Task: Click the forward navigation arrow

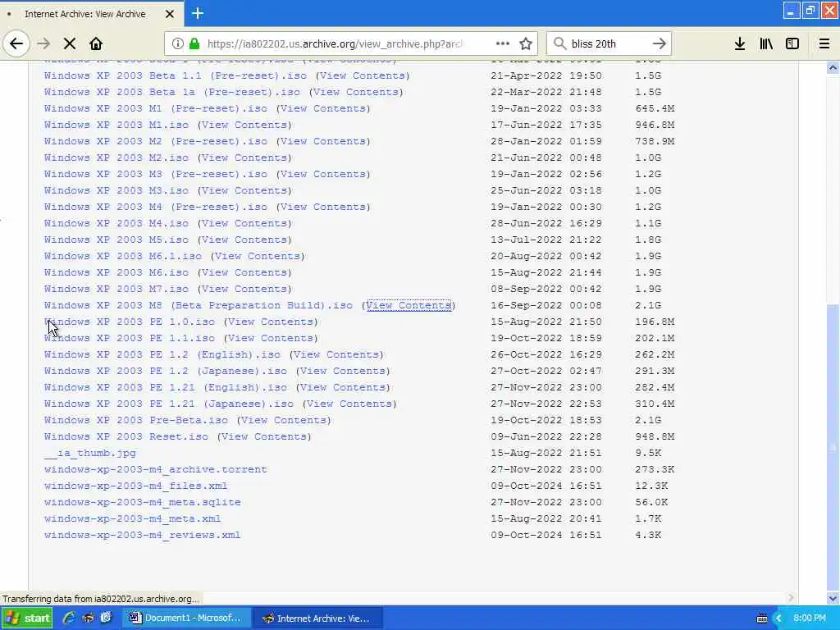Action: tap(44, 43)
